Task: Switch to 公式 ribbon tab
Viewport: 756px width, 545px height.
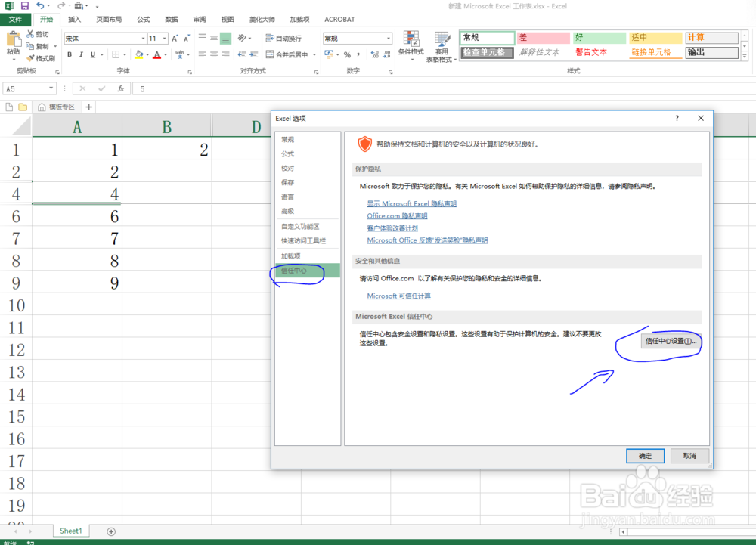Action: pos(143,19)
